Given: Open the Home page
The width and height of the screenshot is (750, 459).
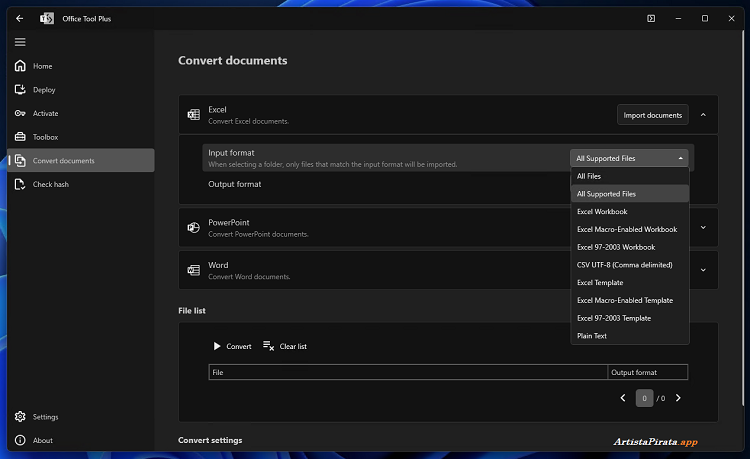Looking at the screenshot, I should 80,66.
